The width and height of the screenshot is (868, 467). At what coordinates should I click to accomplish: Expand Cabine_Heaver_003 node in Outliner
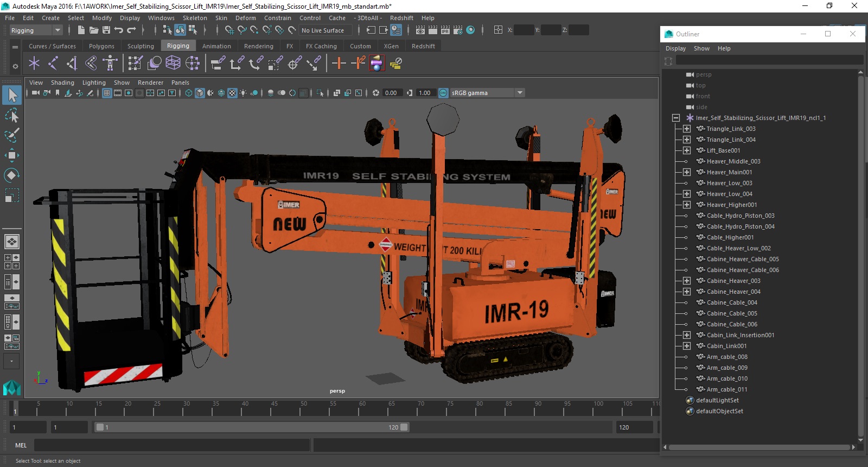point(687,281)
